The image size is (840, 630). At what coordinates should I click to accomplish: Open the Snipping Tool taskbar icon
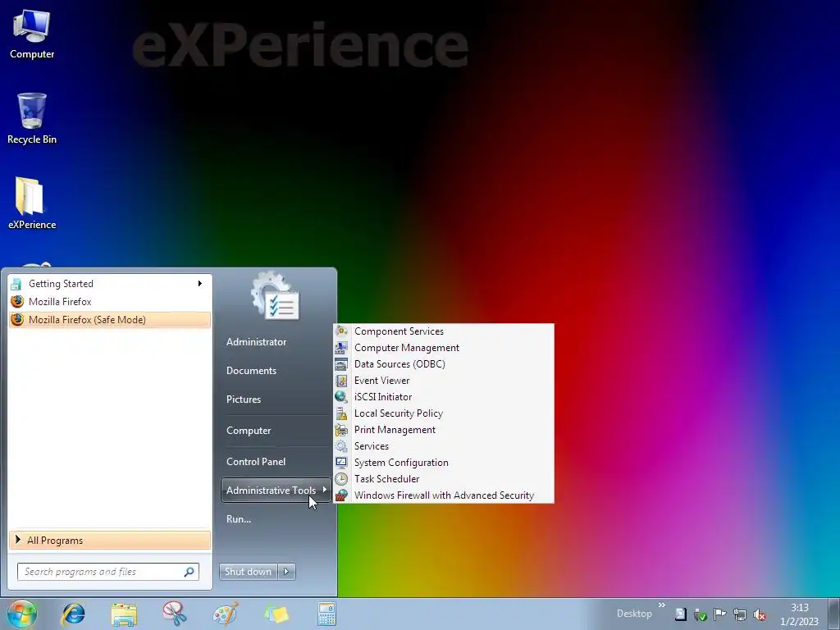click(x=175, y=614)
